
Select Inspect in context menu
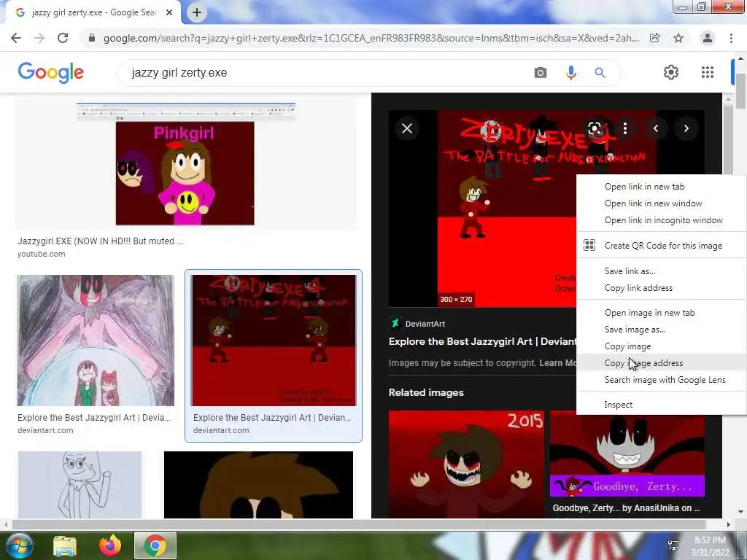point(661,405)
